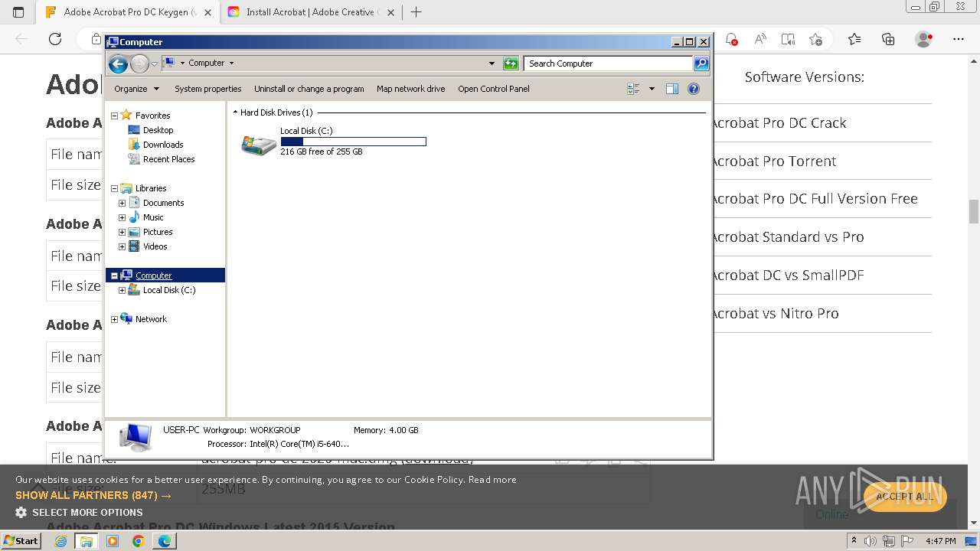Toggle the preview pane icon
Screen dimensions: 980x551
pyautogui.click(x=672, y=89)
